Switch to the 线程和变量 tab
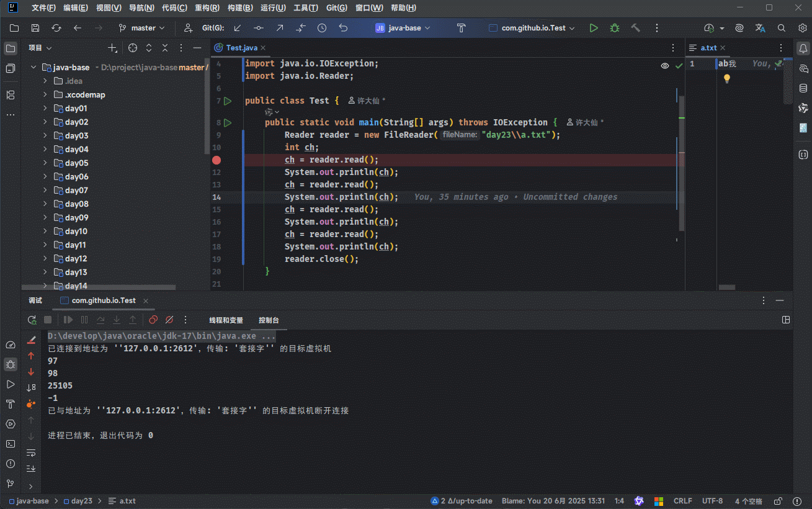The image size is (812, 509). (226, 320)
